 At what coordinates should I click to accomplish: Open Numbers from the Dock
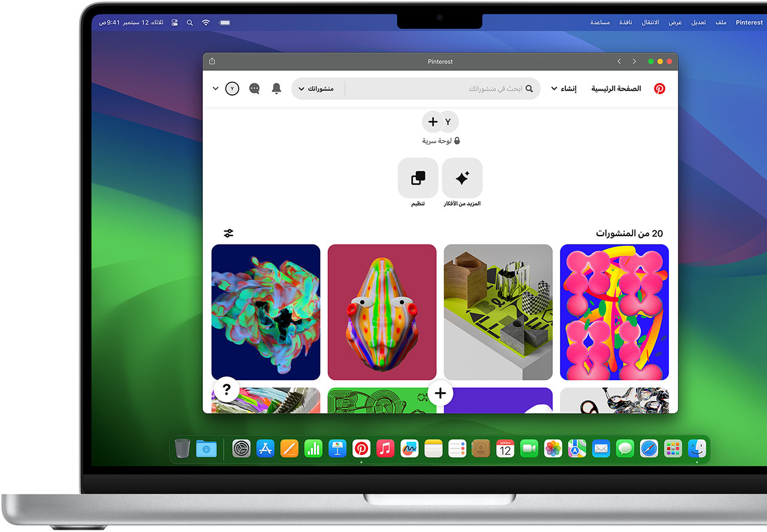point(314,448)
